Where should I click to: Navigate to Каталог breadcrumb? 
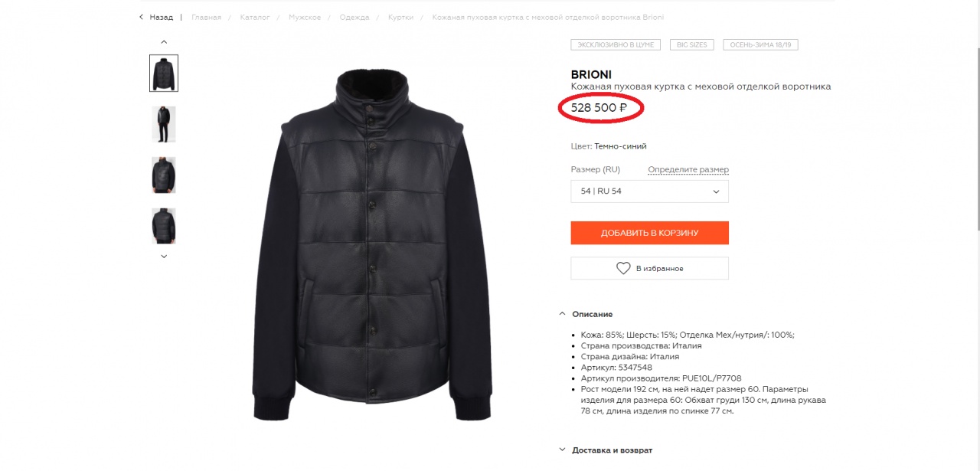pyautogui.click(x=255, y=17)
